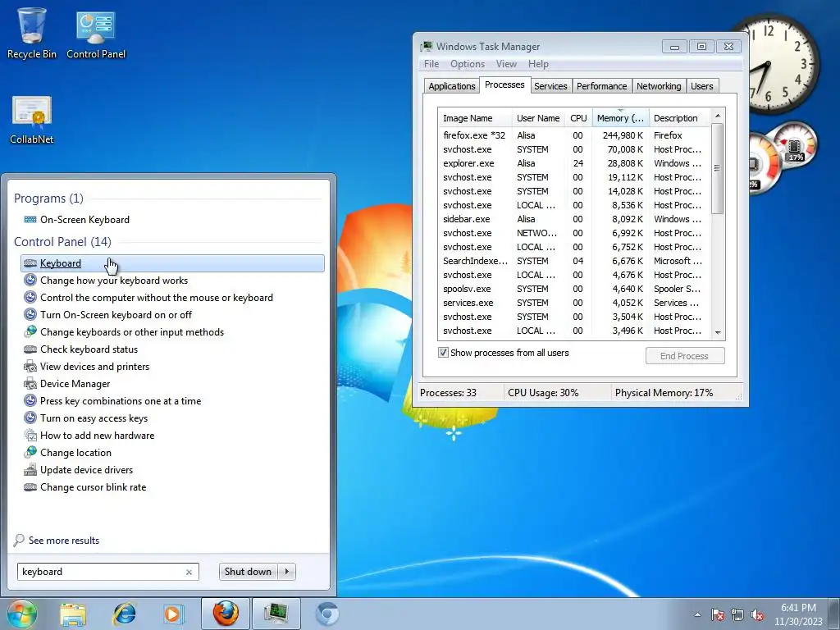Switch to the Services tab
This screenshot has width=840, height=630.
[550, 85]
